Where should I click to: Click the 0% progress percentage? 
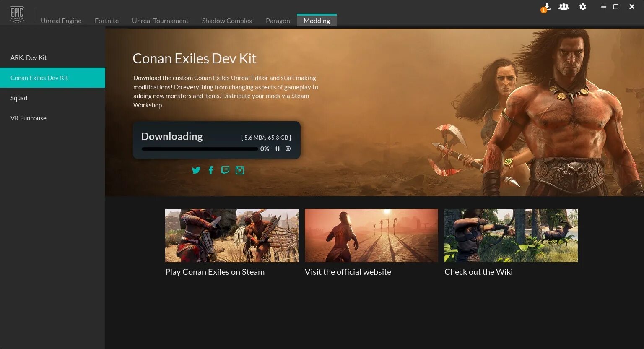pyautogui.click(x=265, y=149)
